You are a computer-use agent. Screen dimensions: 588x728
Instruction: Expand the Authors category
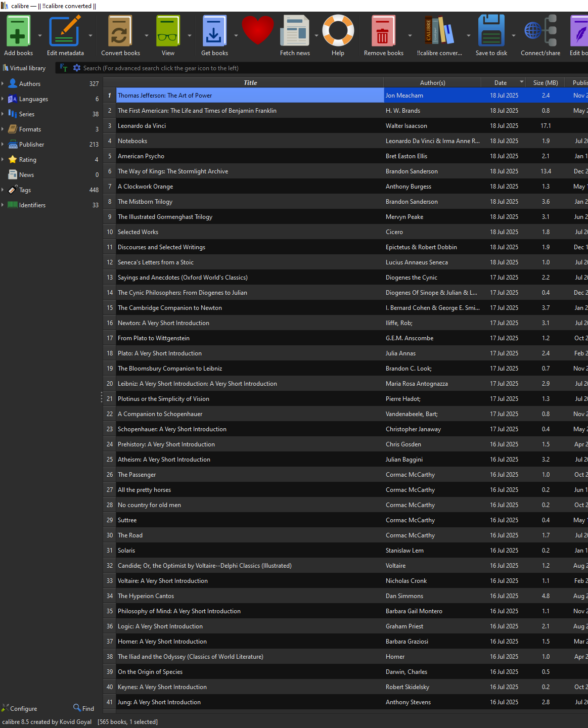click(3, 83)
